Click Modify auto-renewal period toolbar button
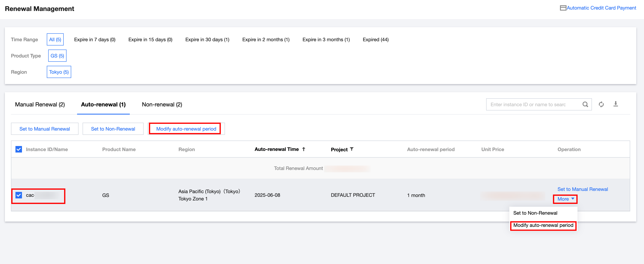Screen dimensions: 644x264 pyautogui.click(x=186, y=129)
